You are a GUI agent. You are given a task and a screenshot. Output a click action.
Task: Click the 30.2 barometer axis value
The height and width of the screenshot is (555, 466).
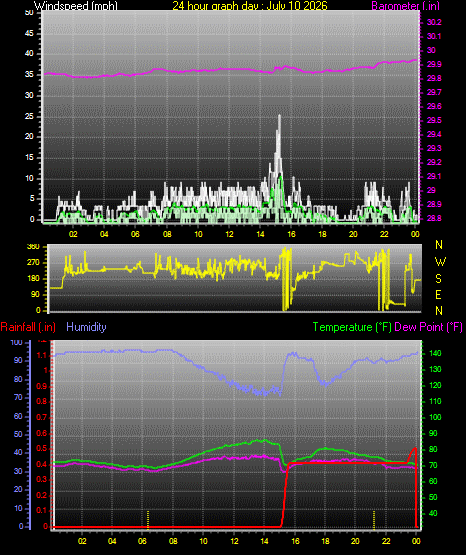pos(434,22)
